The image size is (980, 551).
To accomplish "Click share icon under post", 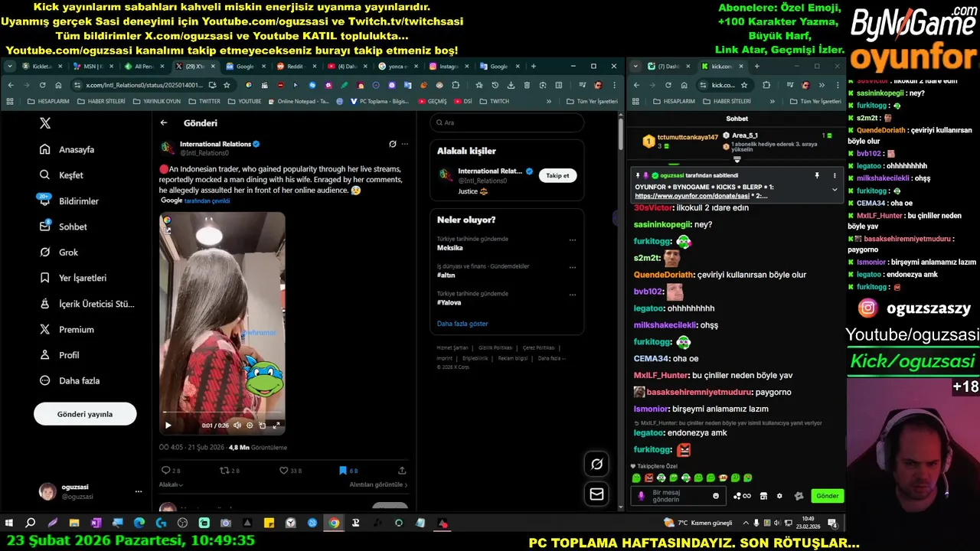I will (402, 470).
